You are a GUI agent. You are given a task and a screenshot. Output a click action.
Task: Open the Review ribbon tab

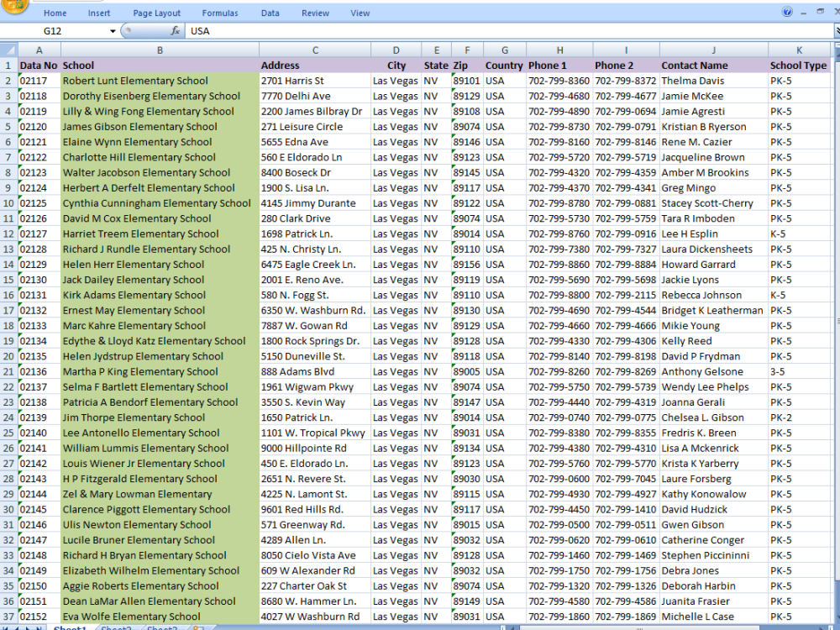click(315, 13)
